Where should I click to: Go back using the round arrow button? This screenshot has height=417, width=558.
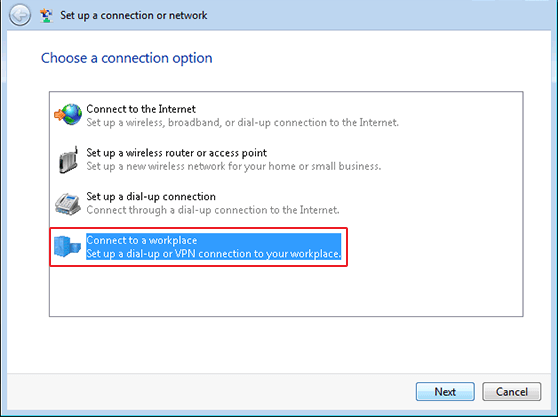(x=20, y=15)
